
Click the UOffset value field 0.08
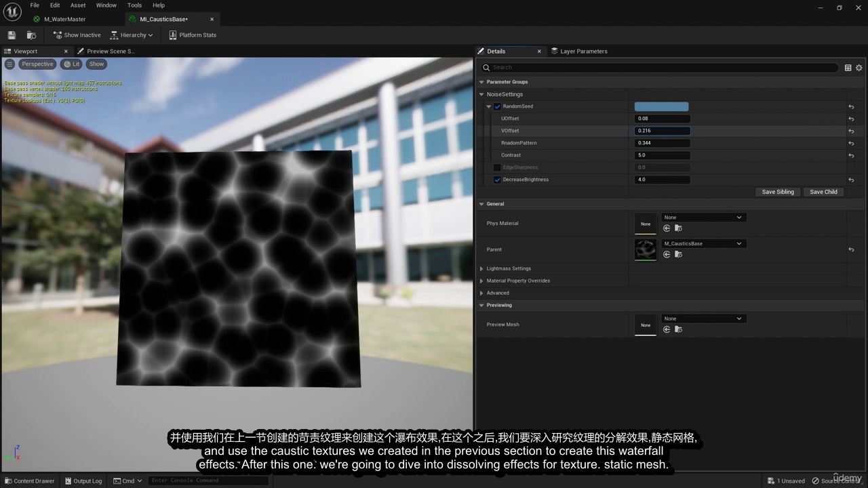(x=662, y=119)
